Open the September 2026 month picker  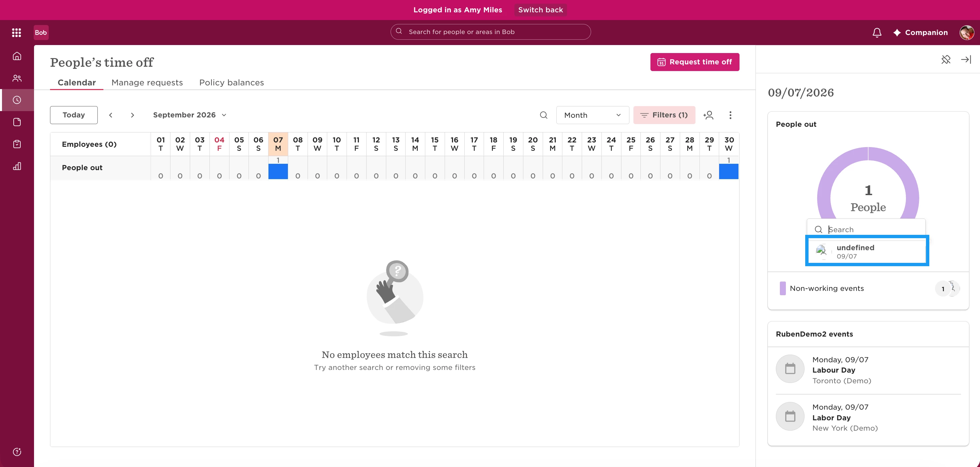[189, 115]
